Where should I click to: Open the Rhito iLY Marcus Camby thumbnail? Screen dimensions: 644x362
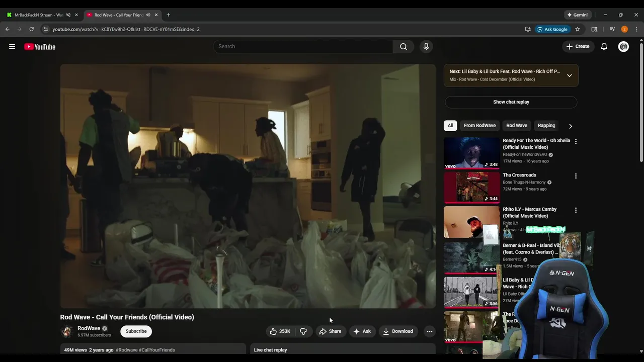[471, 222]
